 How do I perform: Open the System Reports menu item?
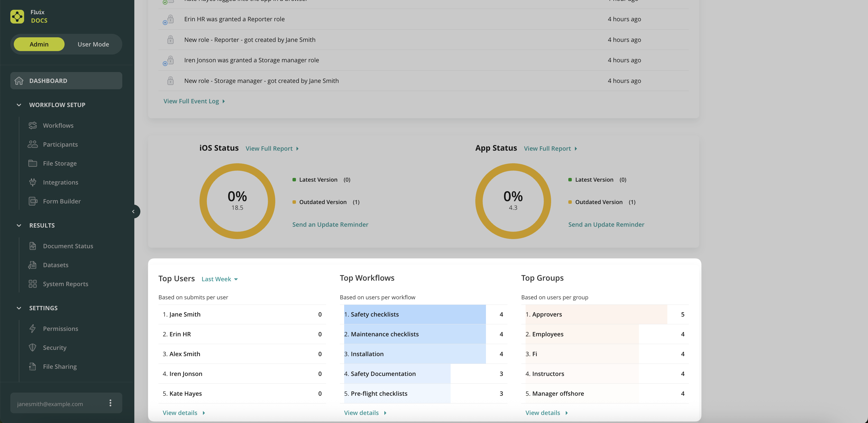click(x=65, y=284)
